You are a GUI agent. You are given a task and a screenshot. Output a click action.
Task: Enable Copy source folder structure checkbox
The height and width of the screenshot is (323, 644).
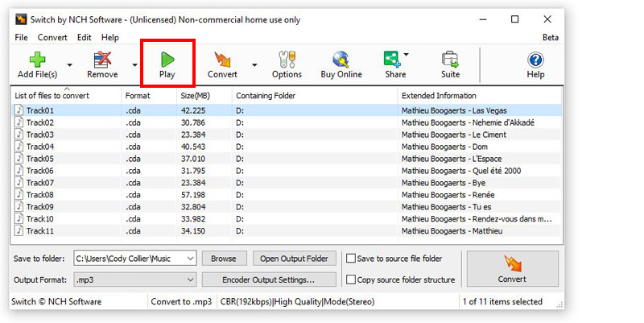pos(351,280)
